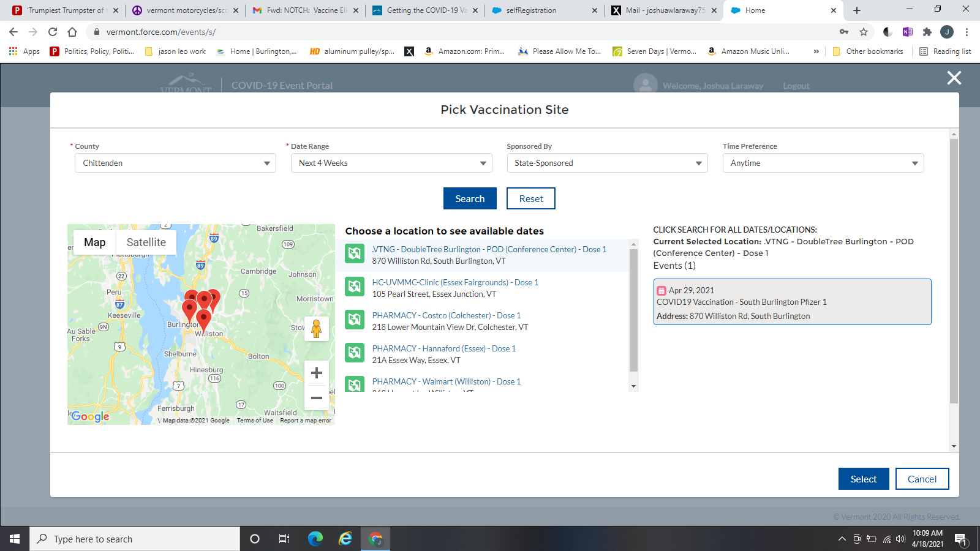Switch the map to Map view
This screenshot has width=980, height=551.
pyautogui.click(x=94, y=242)
